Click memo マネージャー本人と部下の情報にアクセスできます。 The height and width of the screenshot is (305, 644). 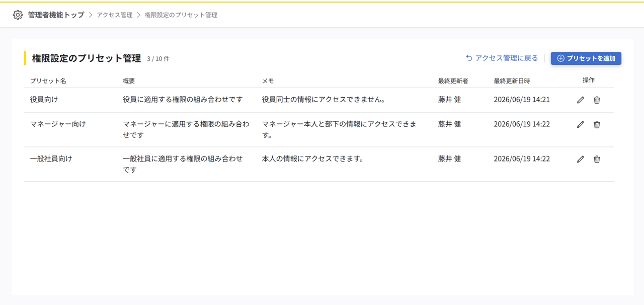click(339, 129)
